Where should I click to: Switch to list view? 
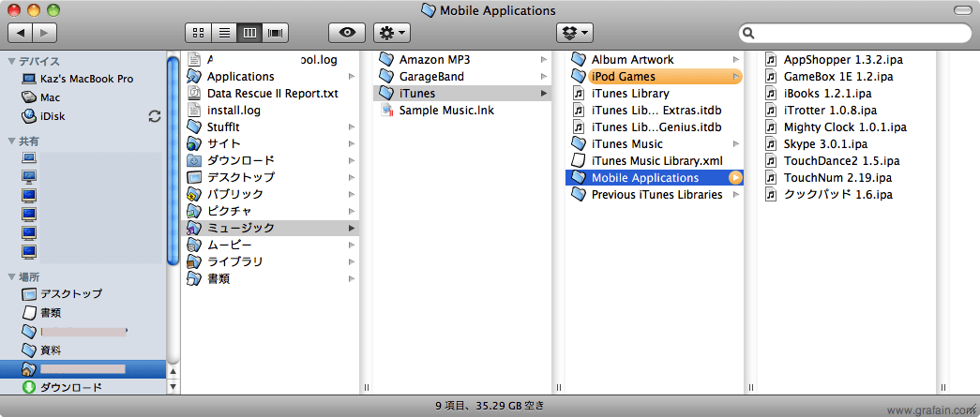pos(224,33)
